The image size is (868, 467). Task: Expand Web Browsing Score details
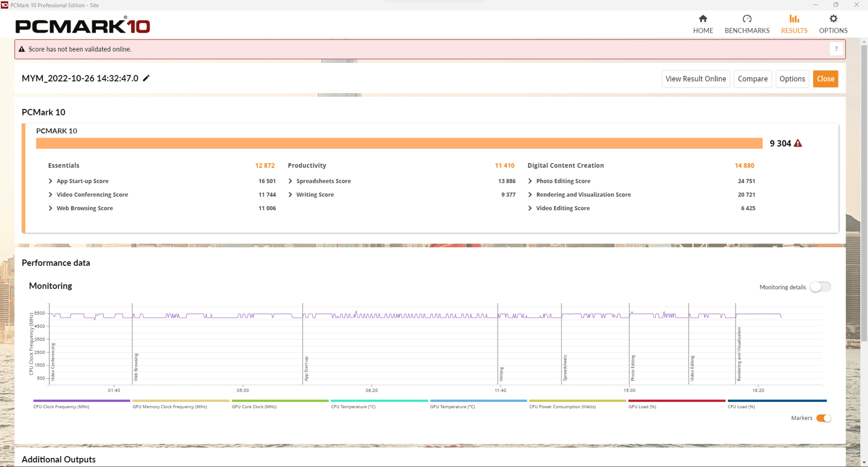pyautogui.click(x=51, y=208)
